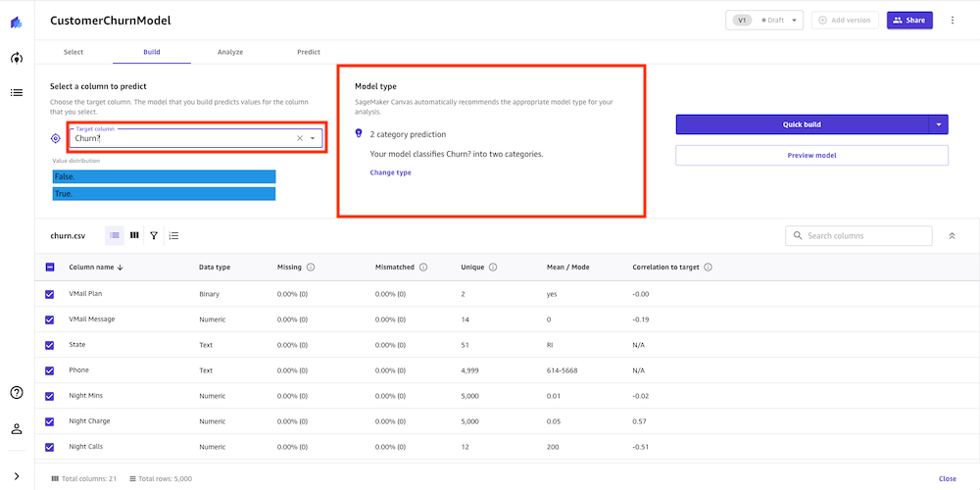Sort by Column name arrow
The width and height of the screenshot is (980, 490).
click(x=120, y=267)
